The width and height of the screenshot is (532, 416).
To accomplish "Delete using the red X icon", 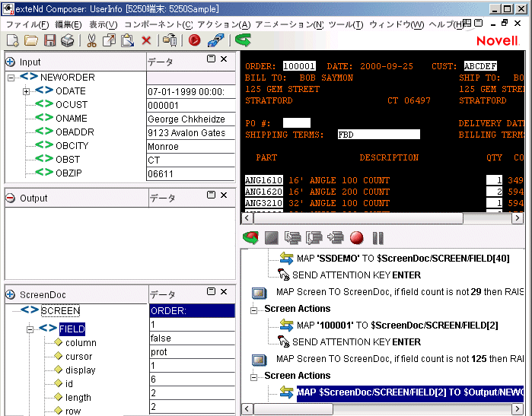I will tap(146, 40).
